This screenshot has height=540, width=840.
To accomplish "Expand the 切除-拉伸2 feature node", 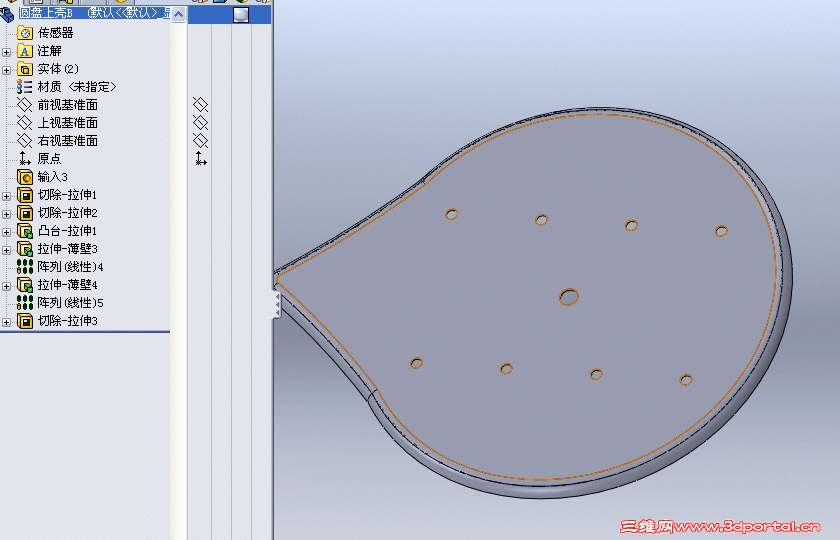I will 6,214.
